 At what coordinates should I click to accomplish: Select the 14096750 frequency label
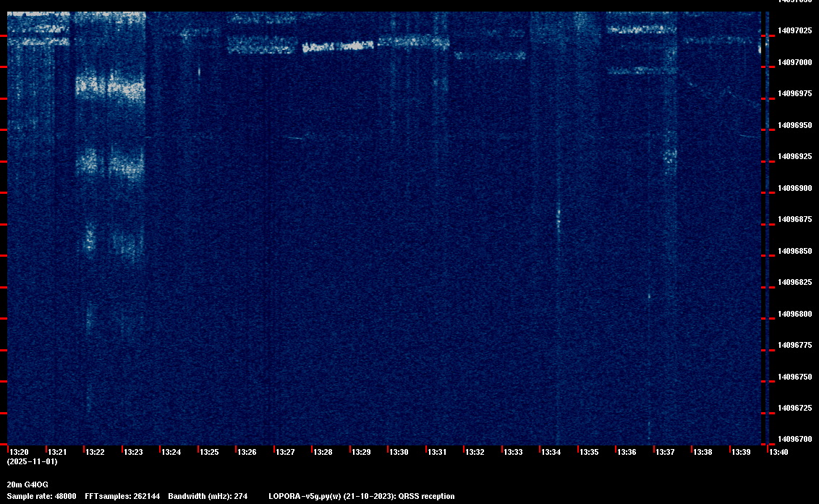(795, 377)
